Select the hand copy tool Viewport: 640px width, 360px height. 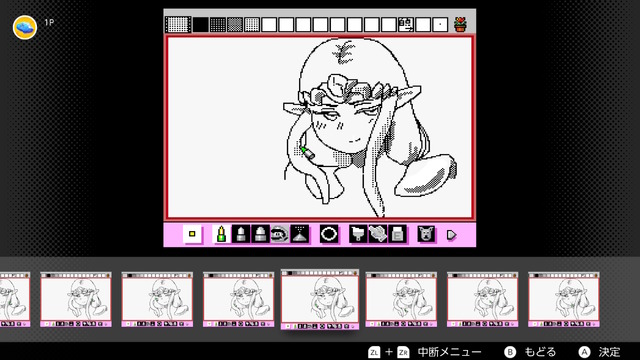click(378, 234)
